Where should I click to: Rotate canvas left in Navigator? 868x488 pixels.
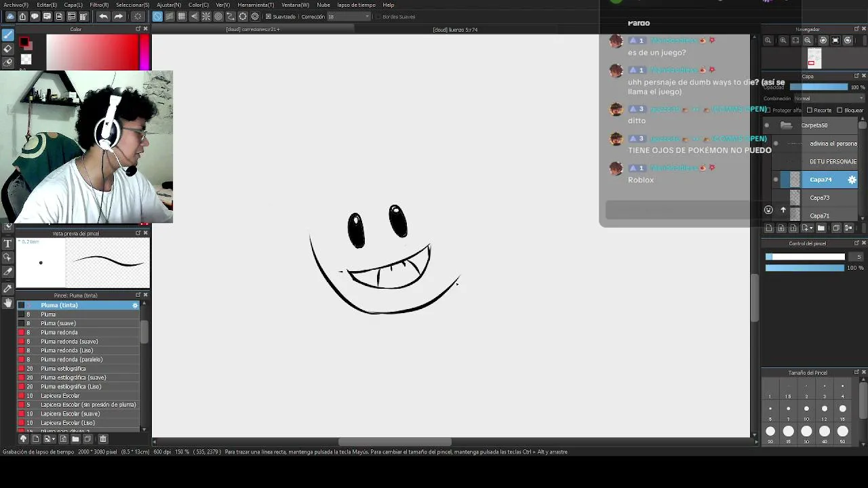(x=823, y=41)
